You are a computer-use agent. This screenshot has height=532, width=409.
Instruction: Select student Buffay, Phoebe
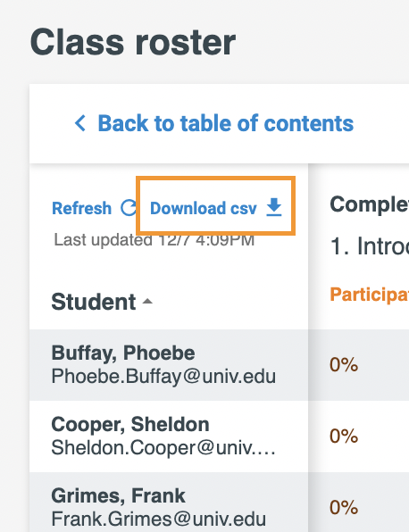click(x=123, y=353)
